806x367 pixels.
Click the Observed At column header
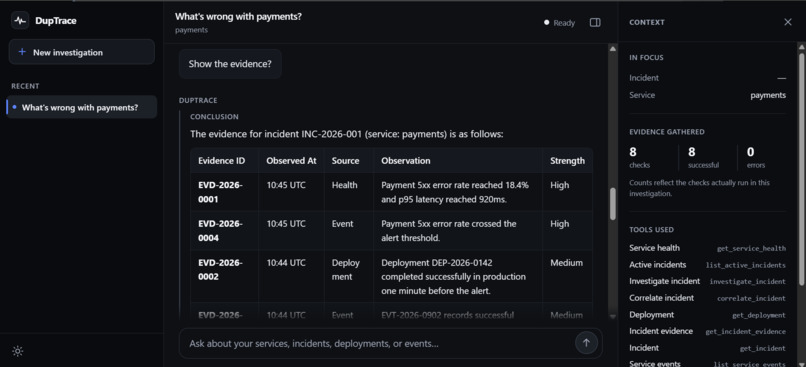[x=291, y=160]
